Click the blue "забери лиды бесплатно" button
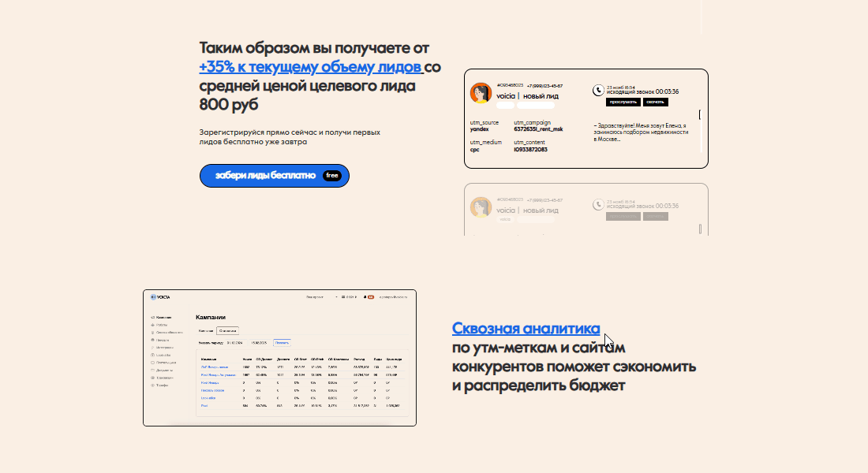Image resolution: width=868 pixels, height=473 pixels. pos(275,175)
